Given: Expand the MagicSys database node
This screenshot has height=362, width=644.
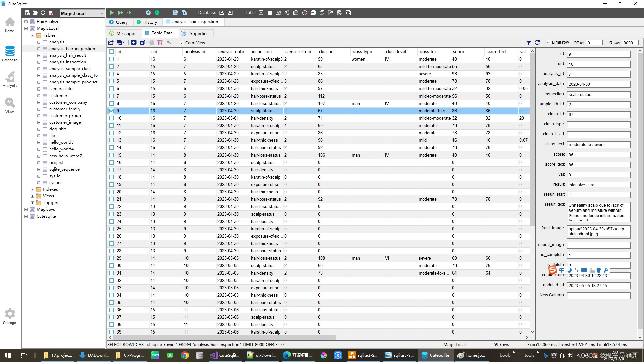Looking at the screenshot, I should click(26, 209).
